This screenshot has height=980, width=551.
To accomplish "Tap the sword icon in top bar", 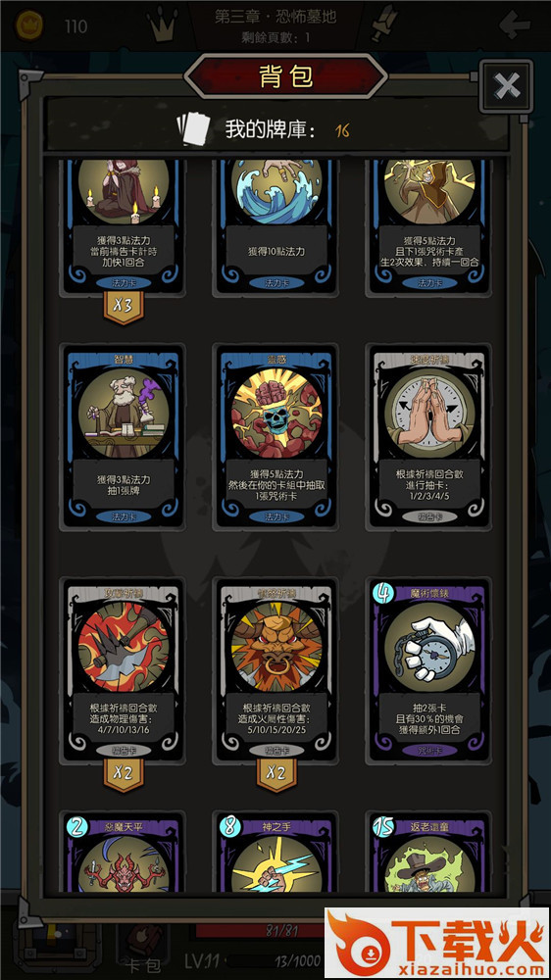I will [x=384, y=25].
